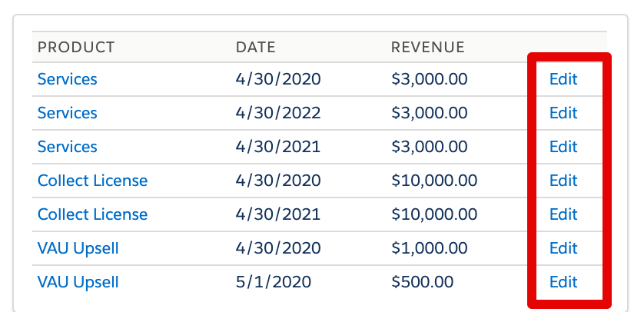644x312 pixels.
Task: Click the REVENUE column header
Action: (427, 48)
